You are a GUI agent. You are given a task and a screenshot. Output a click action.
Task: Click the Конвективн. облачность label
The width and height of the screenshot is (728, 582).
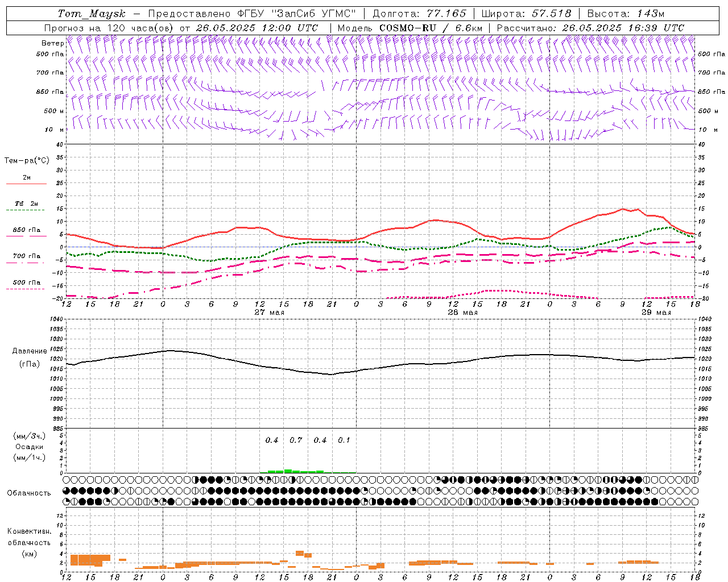coord(29,537)
